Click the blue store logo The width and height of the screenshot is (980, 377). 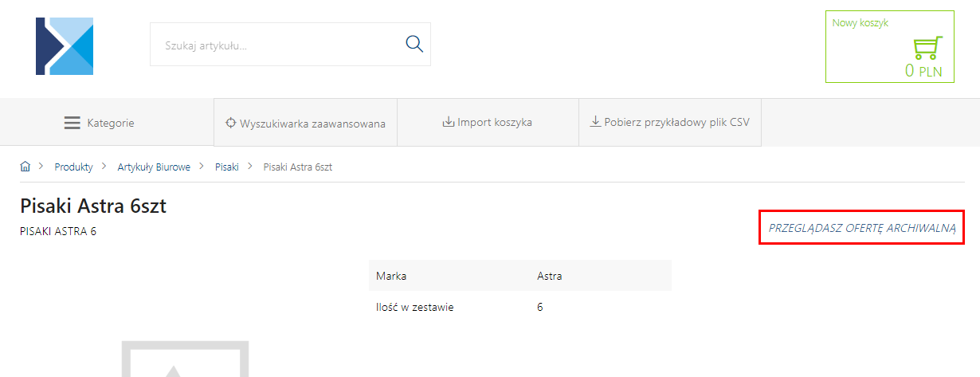click(x=65, y=46)
